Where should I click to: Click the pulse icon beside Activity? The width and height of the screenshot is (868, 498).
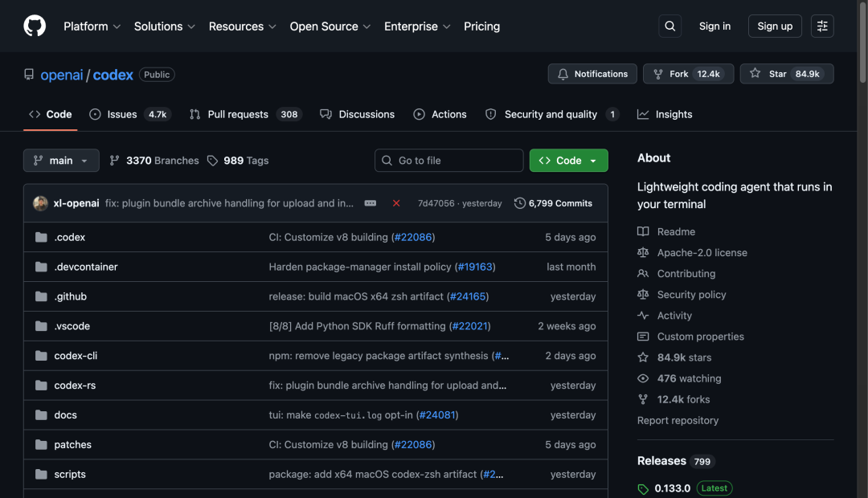(643, 316)
